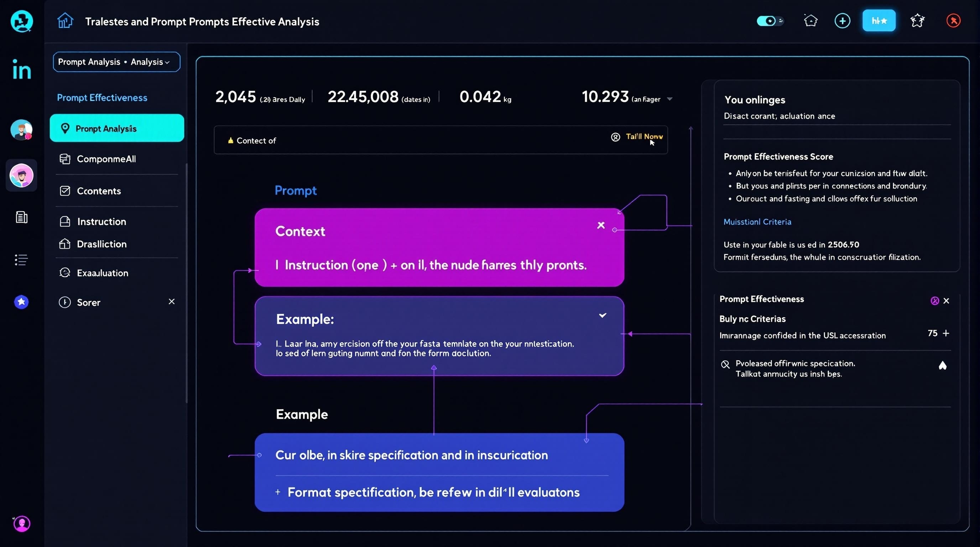Open the home icon beside the title
Viewport: 980px width, 547px height.
click(x=65, y=21)
